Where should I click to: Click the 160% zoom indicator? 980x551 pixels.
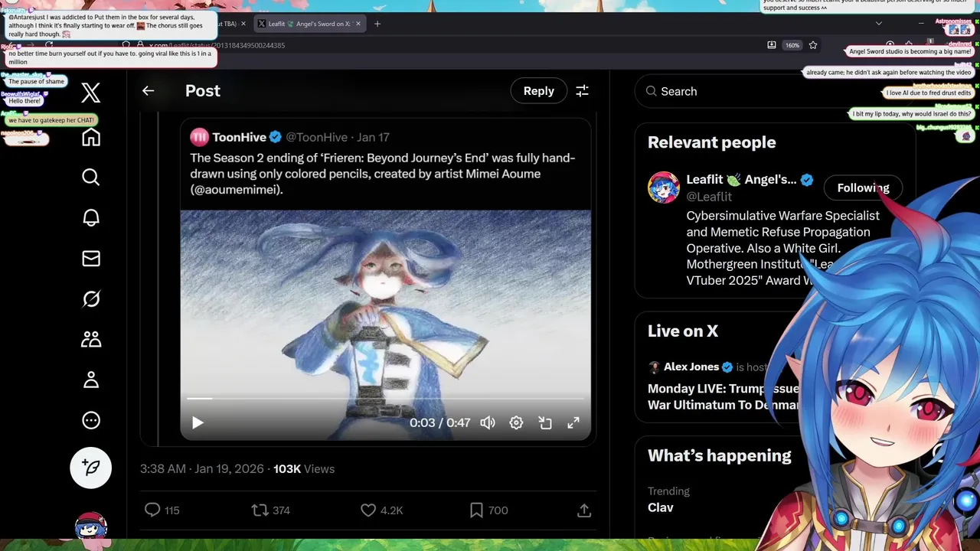click(x=792, y=45)
